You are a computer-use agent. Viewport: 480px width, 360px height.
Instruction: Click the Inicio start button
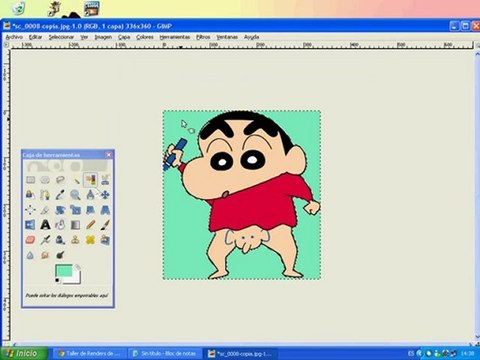[x=23, y=353]
